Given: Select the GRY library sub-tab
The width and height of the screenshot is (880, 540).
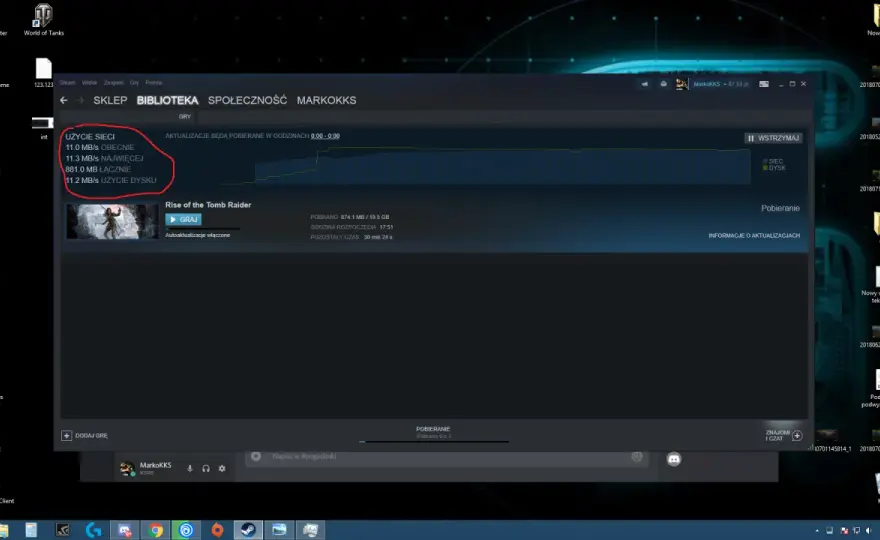Looking at the screenshot, I should click(x=185, y=116).
